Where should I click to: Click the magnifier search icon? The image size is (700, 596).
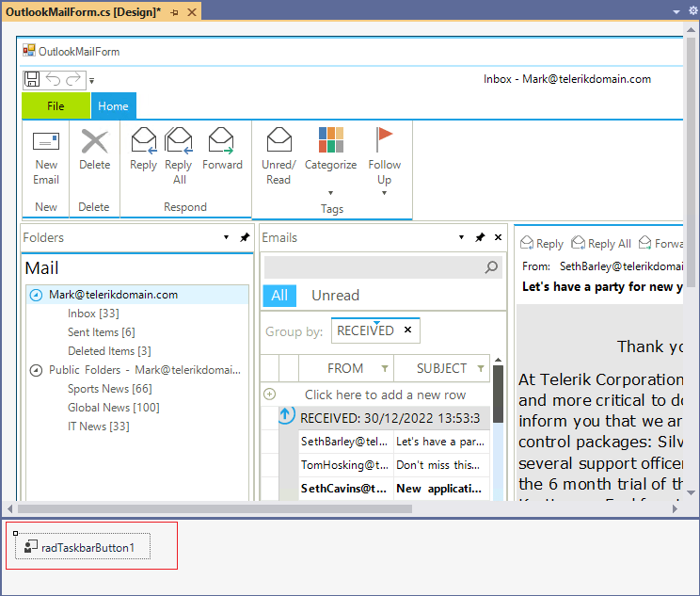491,267
